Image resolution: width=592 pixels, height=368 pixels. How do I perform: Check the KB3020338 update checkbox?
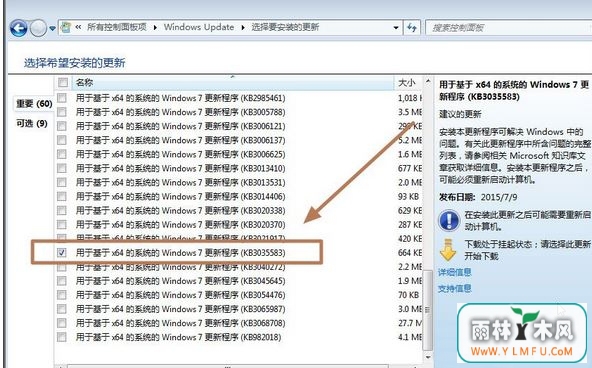pyautogui.click(x=62, y=211)
